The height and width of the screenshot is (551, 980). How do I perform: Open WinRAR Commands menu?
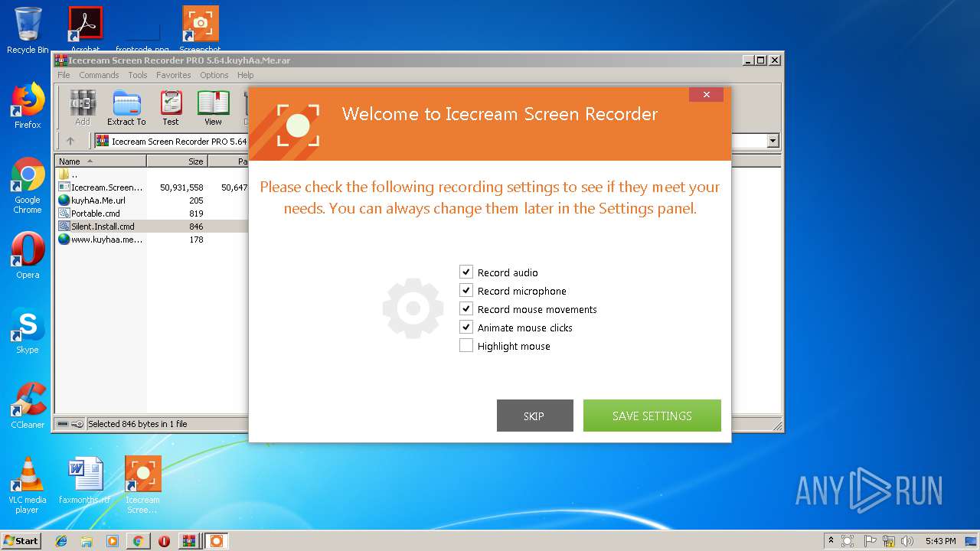click(99, 75)
